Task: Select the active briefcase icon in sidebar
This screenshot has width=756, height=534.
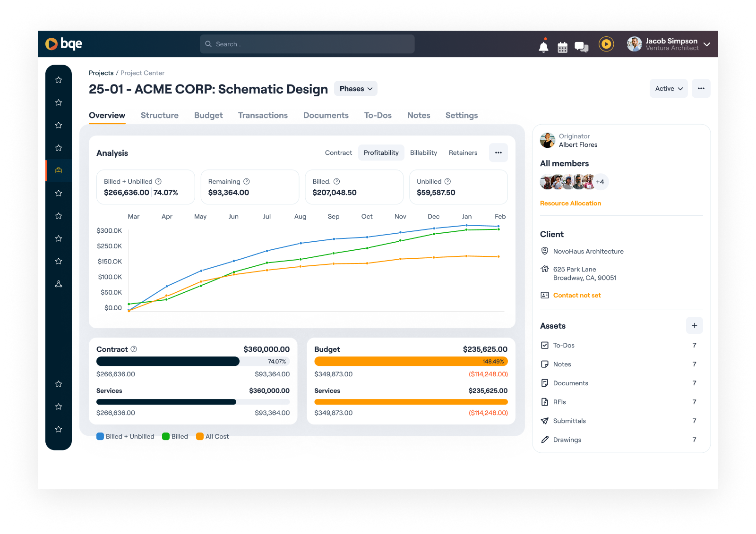Action: pos(58,170)
